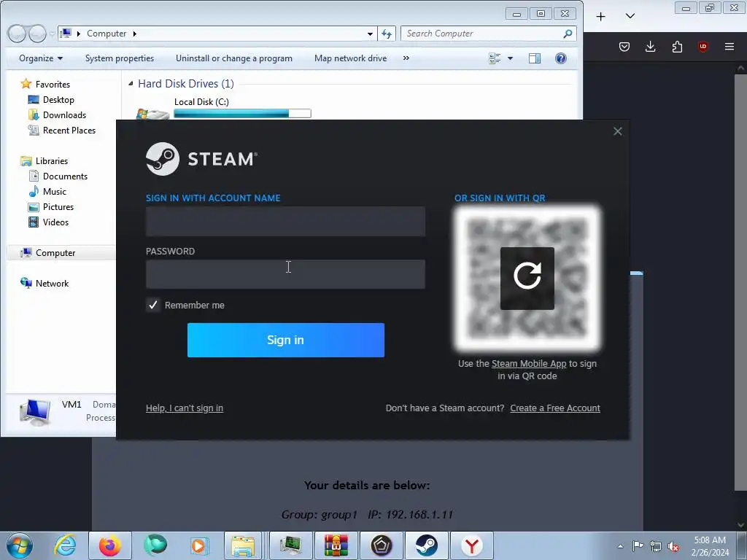Open Videos library
747x560 pixels.
(x=55, y=222)
